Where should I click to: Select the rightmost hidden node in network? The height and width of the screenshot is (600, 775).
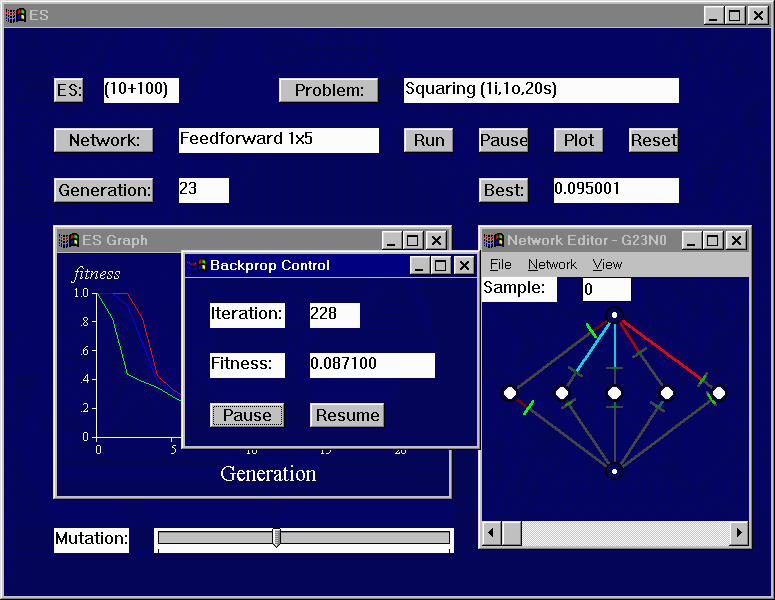(x=718, y=393)
